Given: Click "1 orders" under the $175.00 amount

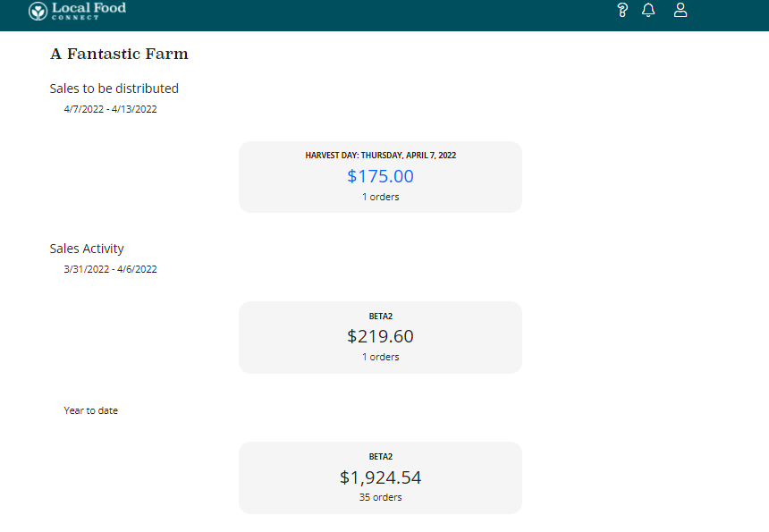Looking at the screenshot, I should point(380,197).
